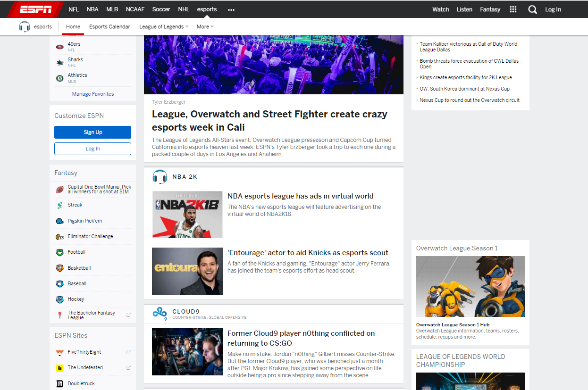Open Kings create esports facility headline
Viewport: 588px width, 390px height.
(466, 77)
